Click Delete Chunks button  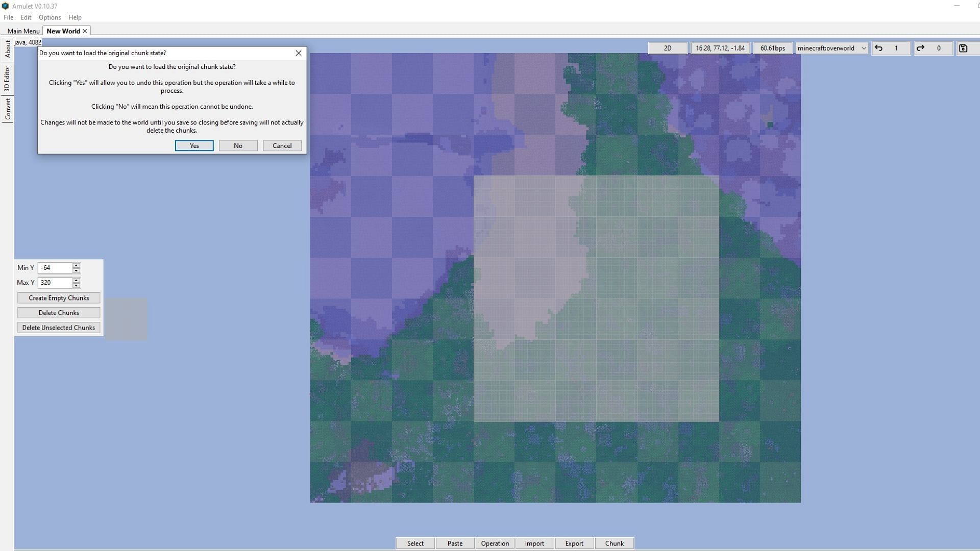coord(59,312)
